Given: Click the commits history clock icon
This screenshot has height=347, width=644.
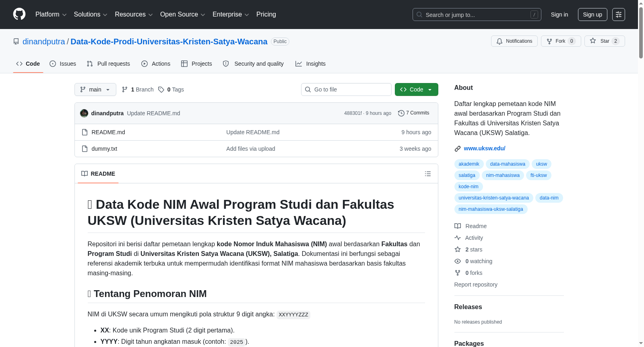Looking at the screenshot, I should point(401,113).
